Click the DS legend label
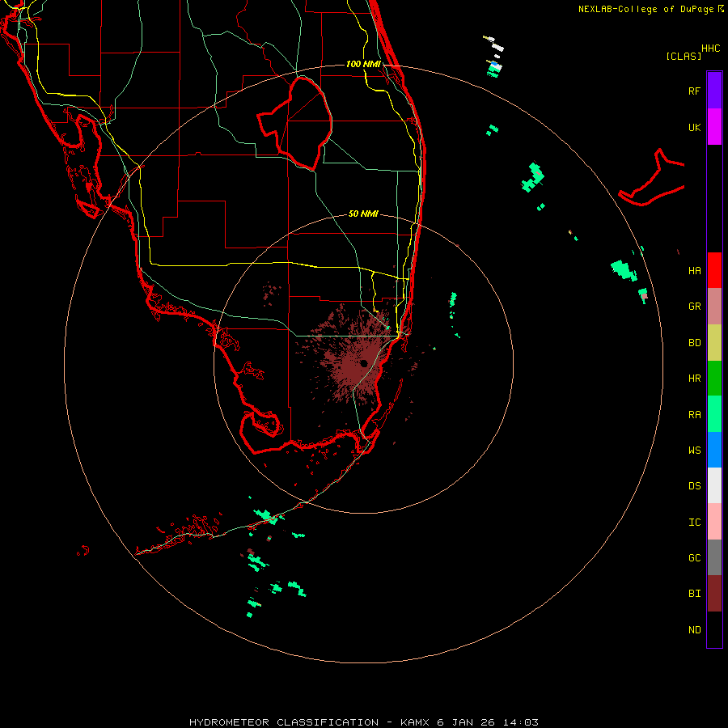The width and height of the screenshot is (728, 728). point(694,486)
